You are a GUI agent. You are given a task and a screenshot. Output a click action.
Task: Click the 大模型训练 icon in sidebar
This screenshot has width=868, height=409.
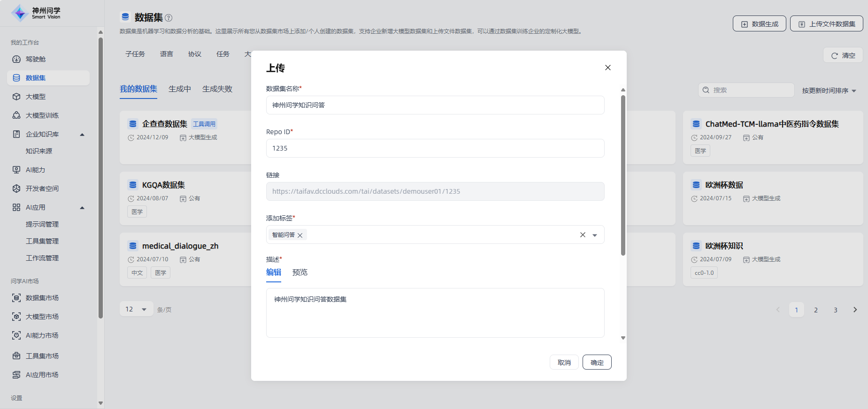[x=16, y=115]
